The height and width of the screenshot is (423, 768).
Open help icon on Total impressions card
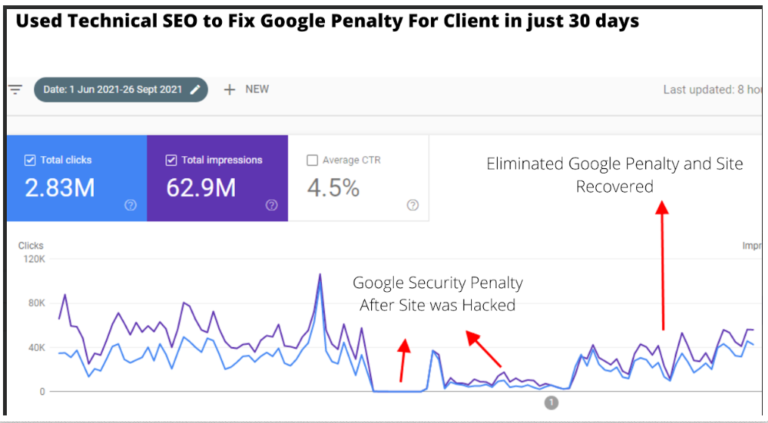(271, 205)
